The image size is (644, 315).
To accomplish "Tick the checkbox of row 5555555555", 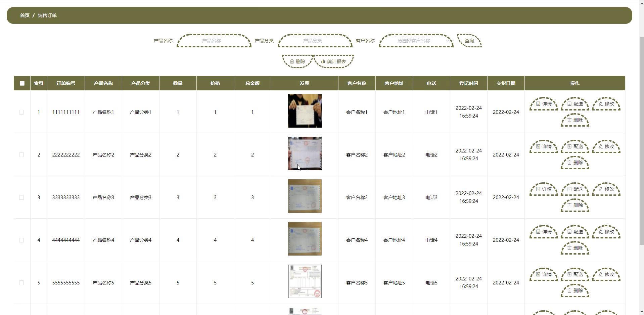I will pos(21,283).
